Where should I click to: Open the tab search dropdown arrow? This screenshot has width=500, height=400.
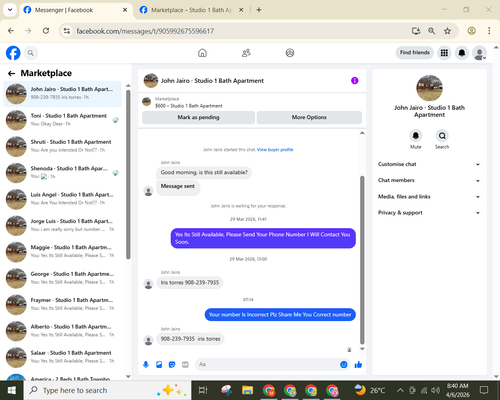[10, 10]
